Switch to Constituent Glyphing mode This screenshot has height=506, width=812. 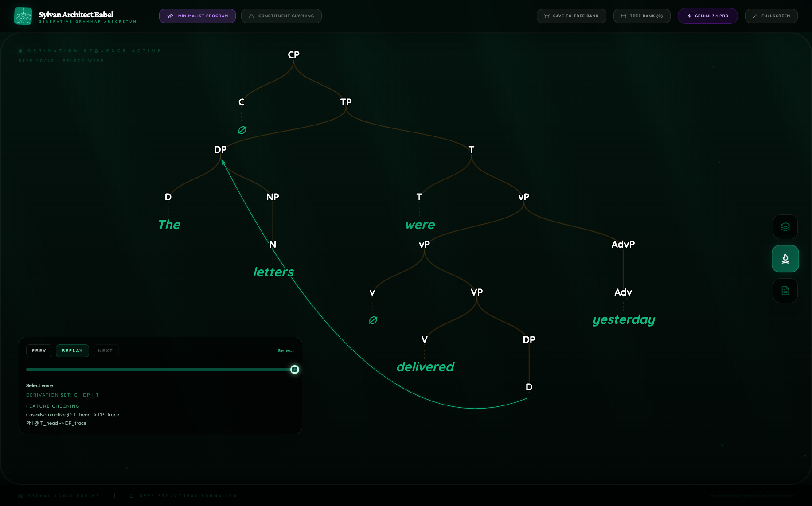(x=281, y=16)
